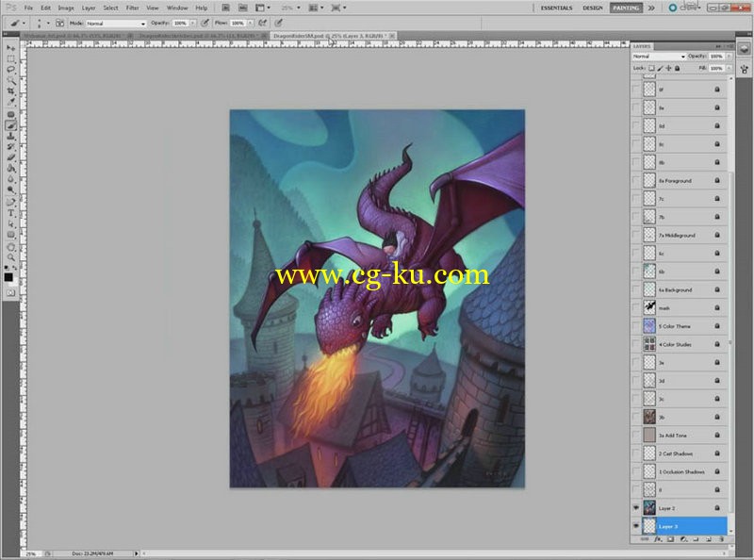Image resolution: width=754 pixels, height=560 pixels.
Task: Select the History Brush tool
Action: [10, 147]
